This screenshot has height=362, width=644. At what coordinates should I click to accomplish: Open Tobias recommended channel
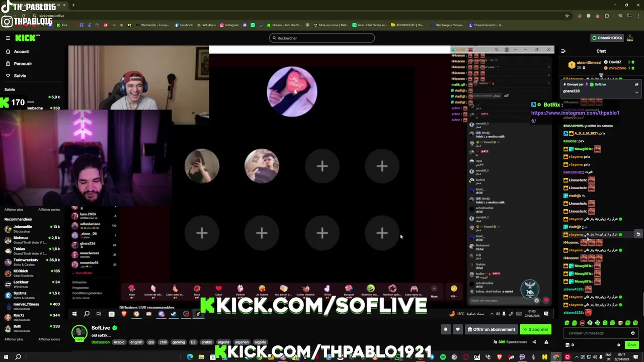[32, 251]
